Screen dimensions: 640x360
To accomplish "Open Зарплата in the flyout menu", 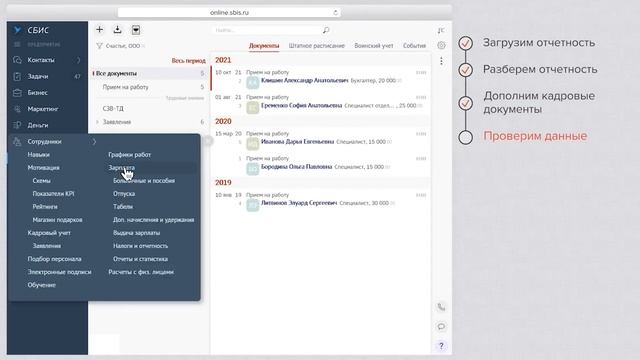I will pyautogui.click(x=122, y=168).
